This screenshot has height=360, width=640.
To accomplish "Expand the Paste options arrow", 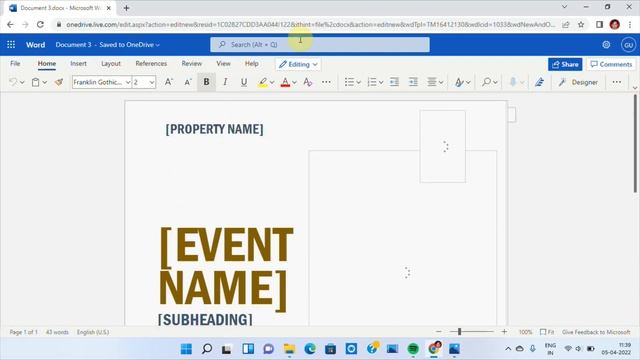I will point(44,82).
